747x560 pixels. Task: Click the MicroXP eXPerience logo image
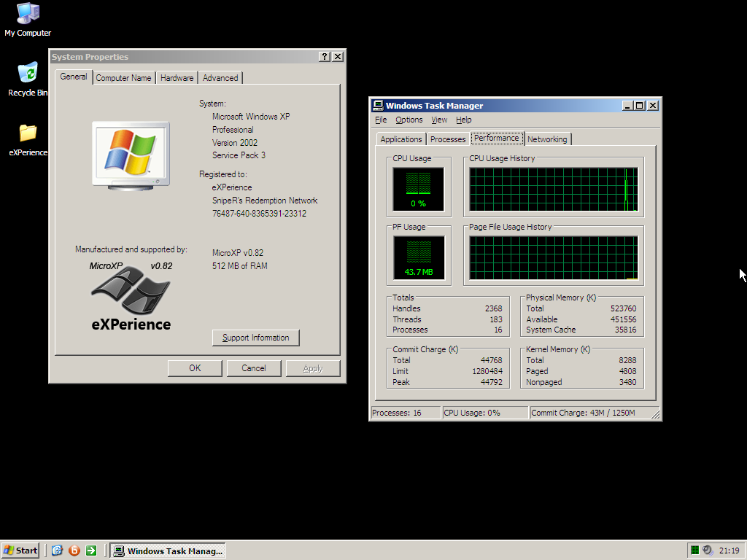tap(131, 295)
